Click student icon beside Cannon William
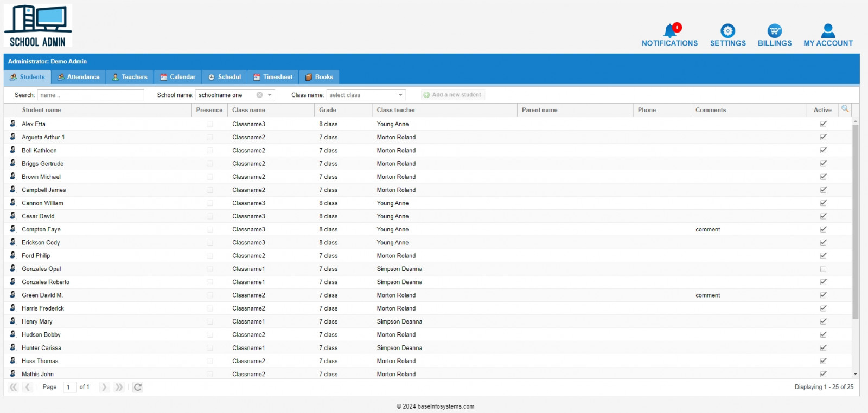Viewport: 868px width, 413px height. pyautogui.click(x=12, y=203)
